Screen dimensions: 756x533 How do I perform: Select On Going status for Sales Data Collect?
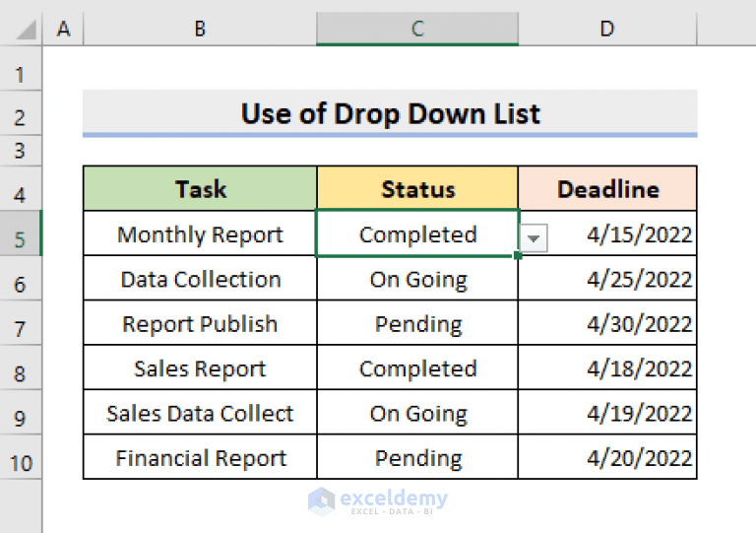[x=417, y=413]
